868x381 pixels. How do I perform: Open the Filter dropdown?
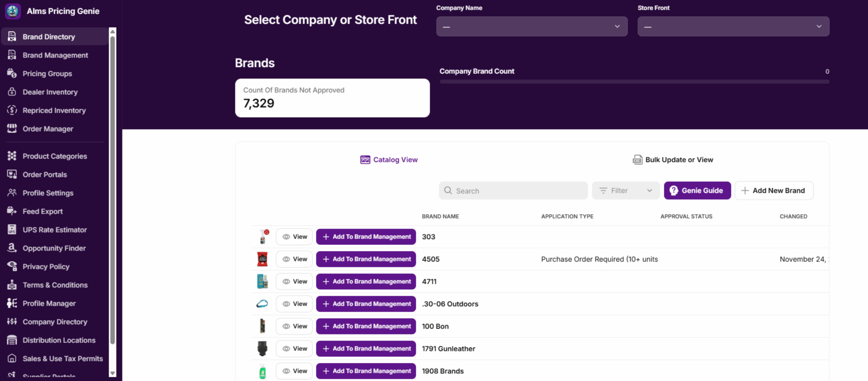(626, 191)
